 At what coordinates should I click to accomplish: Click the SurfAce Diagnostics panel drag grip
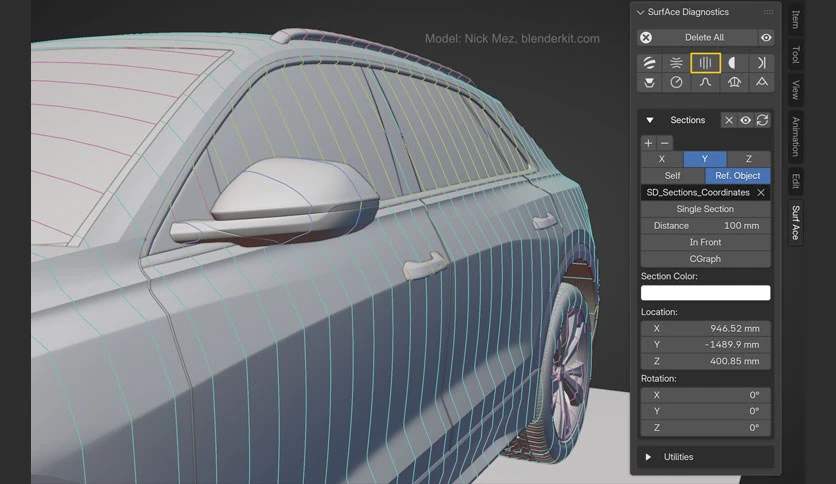[768, 12]
